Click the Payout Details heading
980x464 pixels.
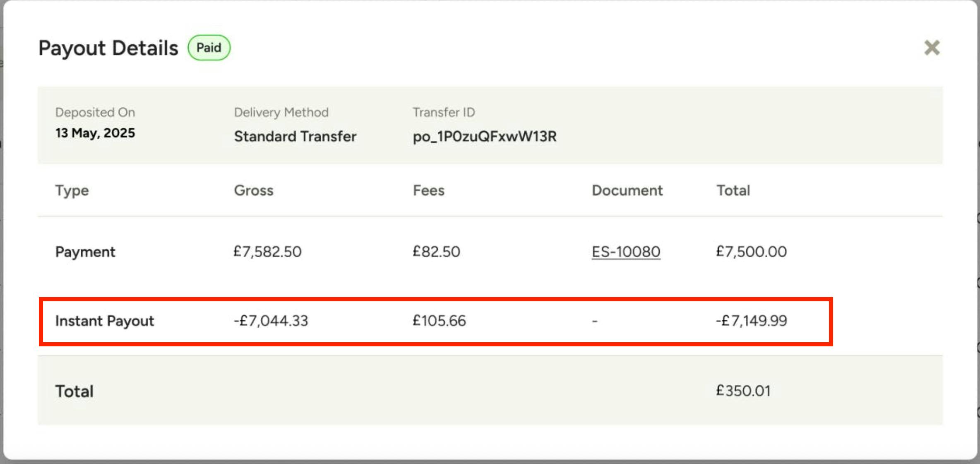click(x=108, y=48)
